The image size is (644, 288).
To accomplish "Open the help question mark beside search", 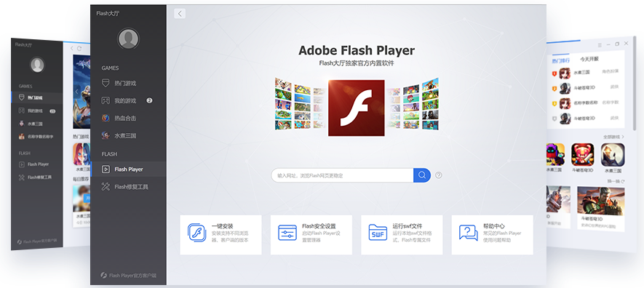I will tap(439, 175).
